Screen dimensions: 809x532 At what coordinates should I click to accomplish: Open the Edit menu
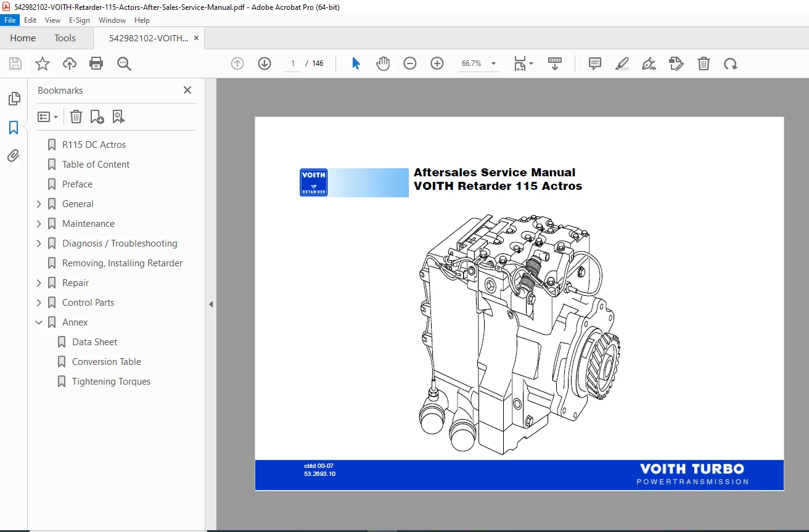(30, 20)
